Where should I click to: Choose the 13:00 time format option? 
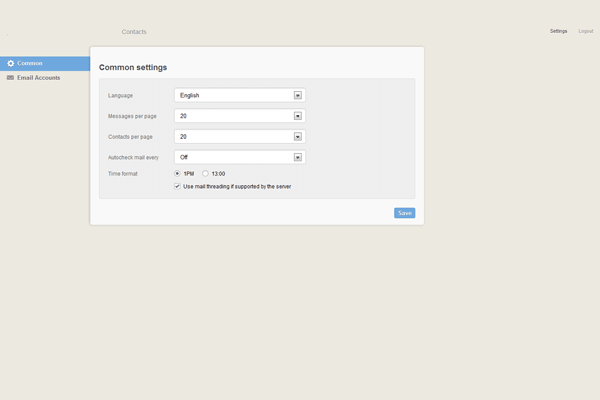(x=206, y=174)
